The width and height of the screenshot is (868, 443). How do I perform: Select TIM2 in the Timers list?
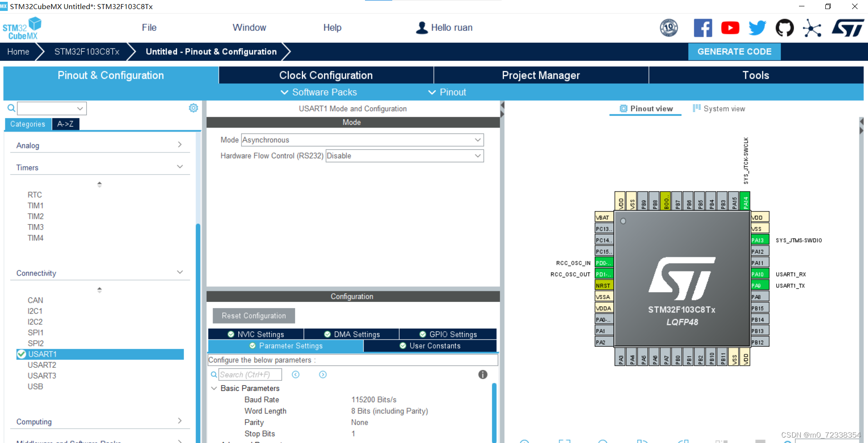pyautogui.click(x=35, y=217)
